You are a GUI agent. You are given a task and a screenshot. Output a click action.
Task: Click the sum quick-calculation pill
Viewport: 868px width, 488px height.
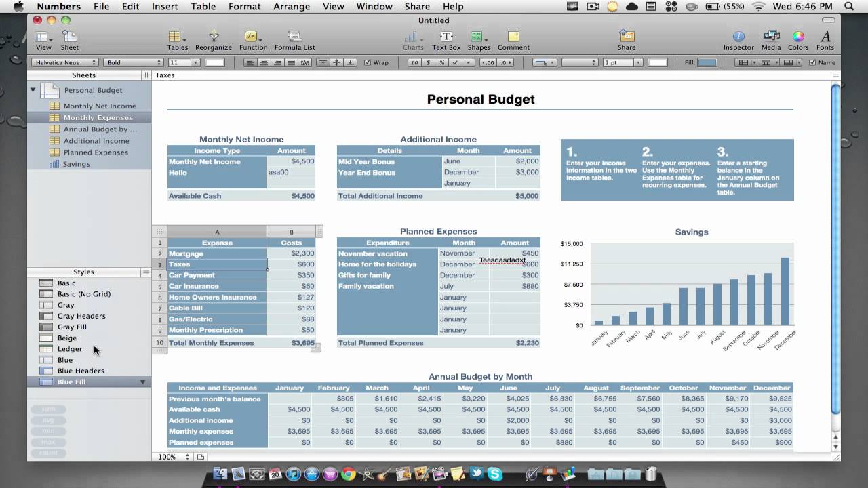click(x=48, y=409)
